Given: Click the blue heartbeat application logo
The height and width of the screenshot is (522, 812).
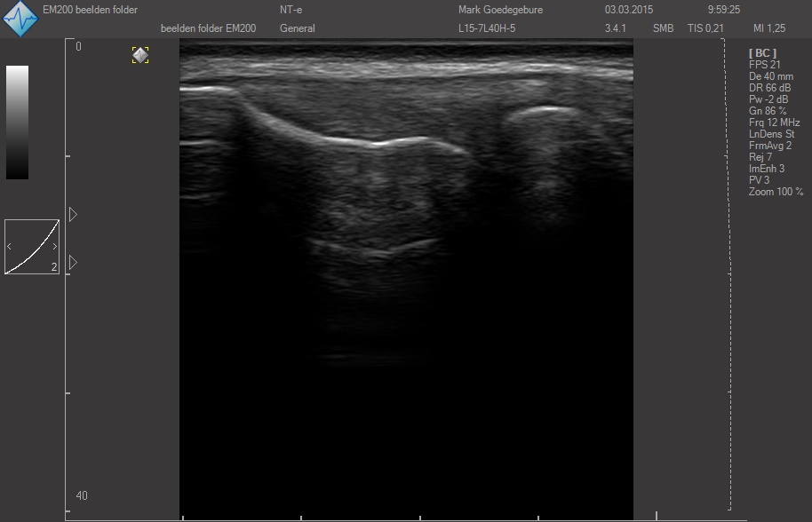Looking at the screenshot, I should 21,19.
